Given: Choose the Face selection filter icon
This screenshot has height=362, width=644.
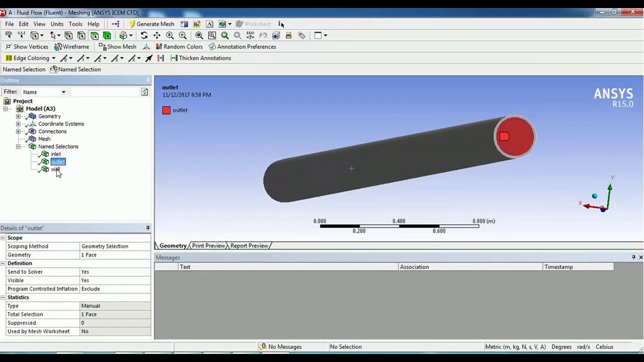Looking at the screenshot, I should click(94, 35).
